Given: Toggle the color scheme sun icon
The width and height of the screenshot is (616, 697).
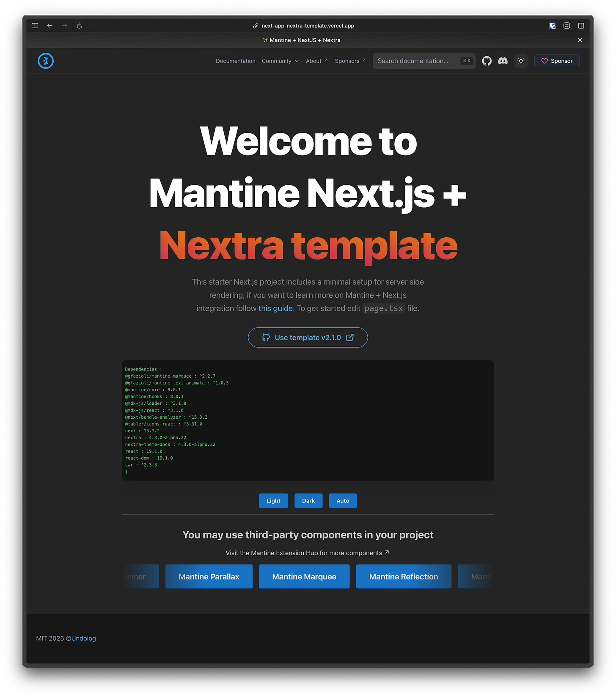Looking at the screenshot, I should [521, 61].
